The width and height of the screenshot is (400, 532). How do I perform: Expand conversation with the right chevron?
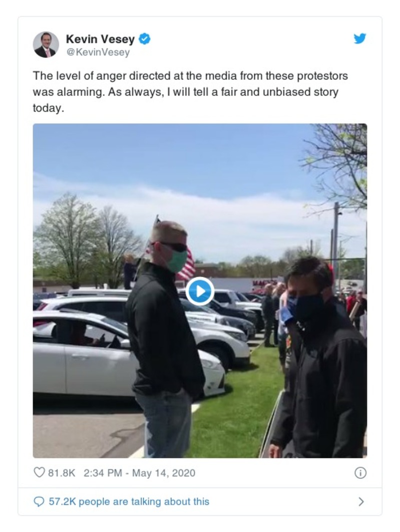pyautogui.click(x=361, y=501)
